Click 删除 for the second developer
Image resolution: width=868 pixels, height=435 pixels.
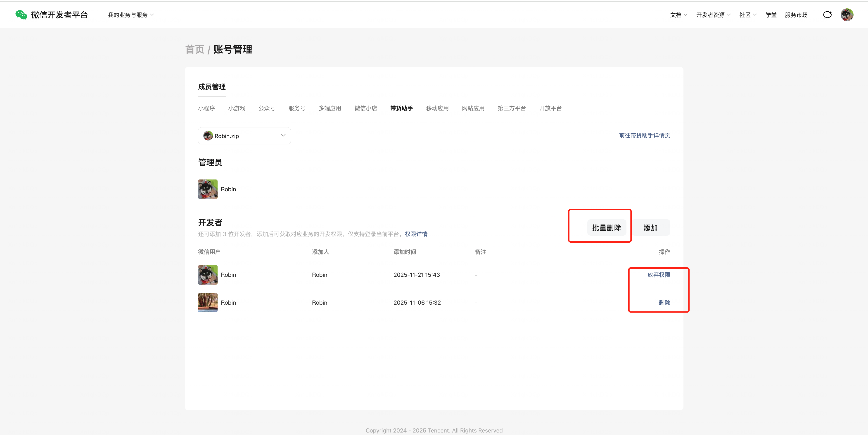tap(664, 302)
